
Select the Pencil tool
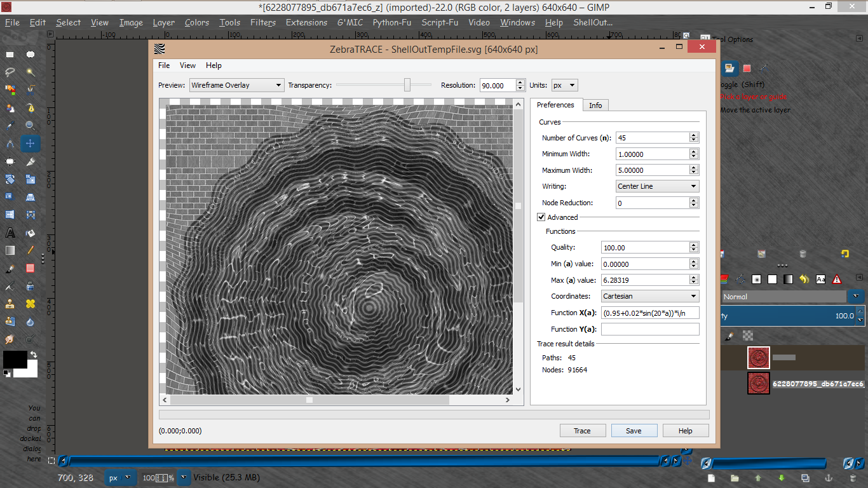click(x=30, y=250)
